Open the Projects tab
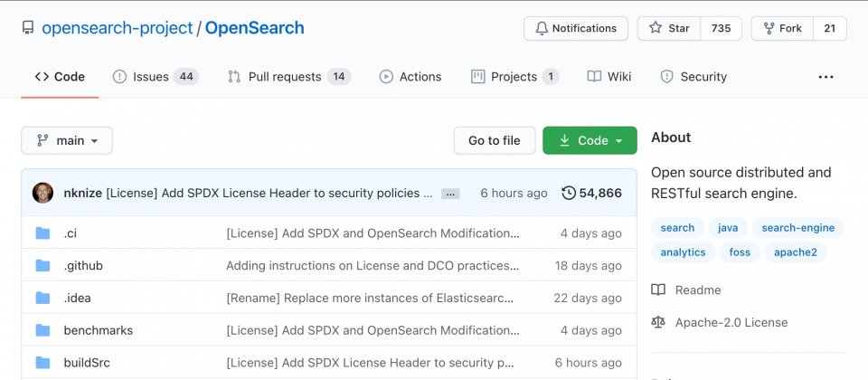This screenshot has height=380, width=868. click(x=514, y=77)
